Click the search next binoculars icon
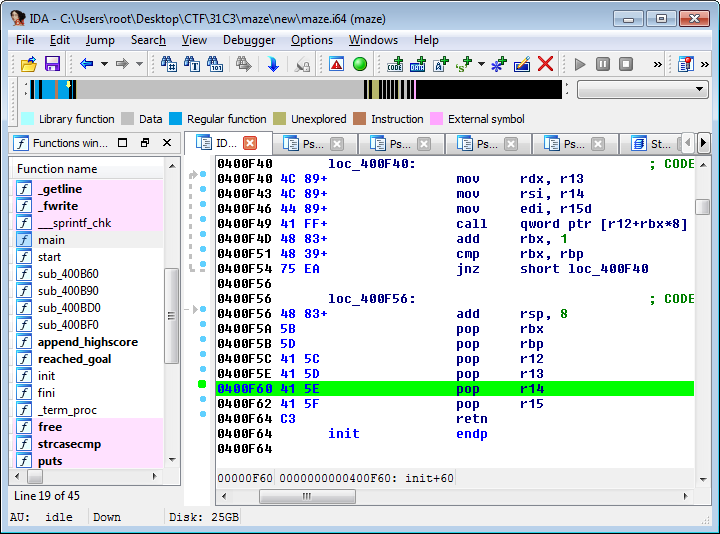 (x=243, y=64)
